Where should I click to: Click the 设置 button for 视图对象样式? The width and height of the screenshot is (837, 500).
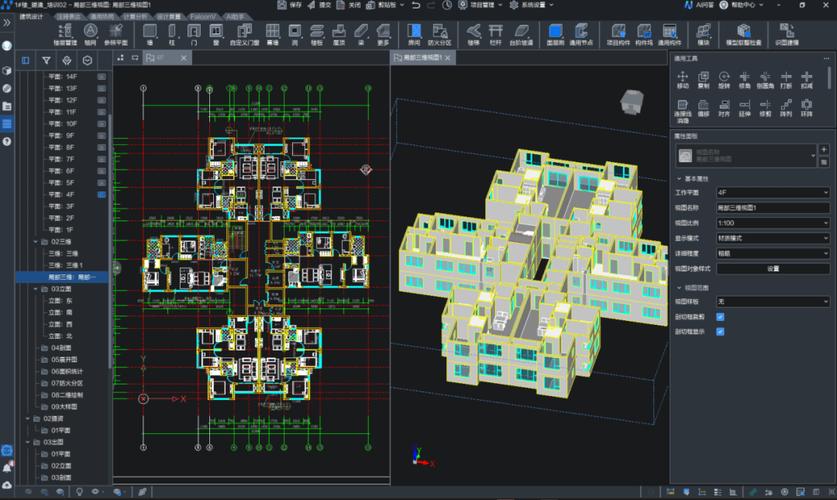[x=771, y=269]
